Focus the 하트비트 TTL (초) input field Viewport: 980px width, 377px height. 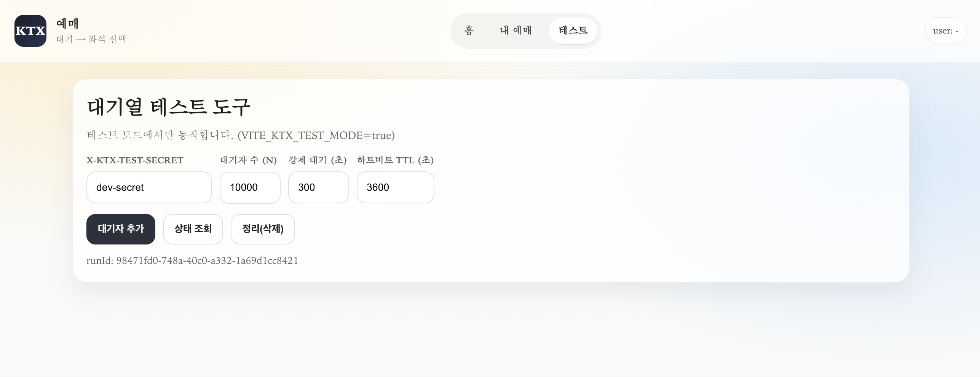tap(395, 187)
